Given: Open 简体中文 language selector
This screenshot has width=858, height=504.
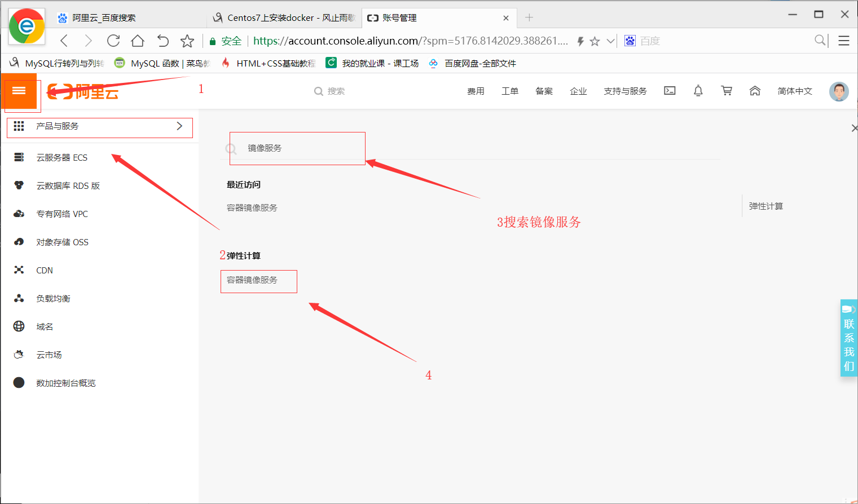Looking at the screenshot, I should (x=795, y=91).
